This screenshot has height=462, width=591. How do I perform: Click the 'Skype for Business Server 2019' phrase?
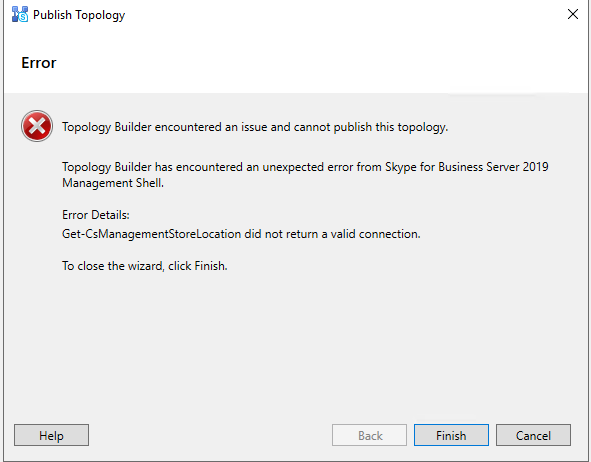[x=467, y=167]
